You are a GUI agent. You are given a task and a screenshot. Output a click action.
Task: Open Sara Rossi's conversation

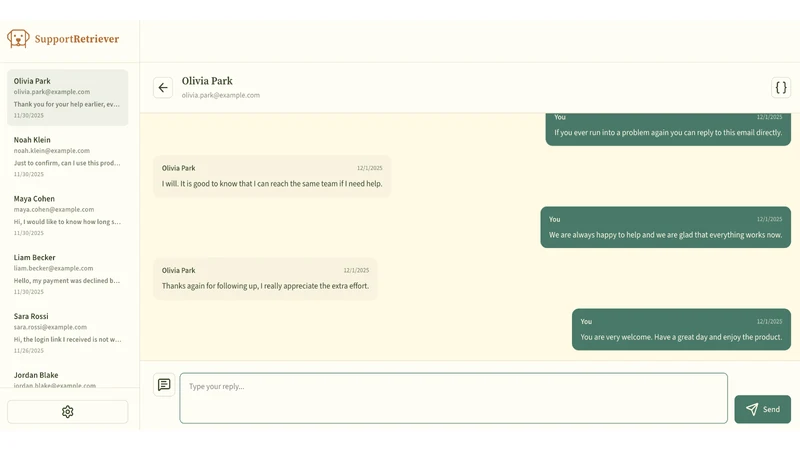[67, 333]
